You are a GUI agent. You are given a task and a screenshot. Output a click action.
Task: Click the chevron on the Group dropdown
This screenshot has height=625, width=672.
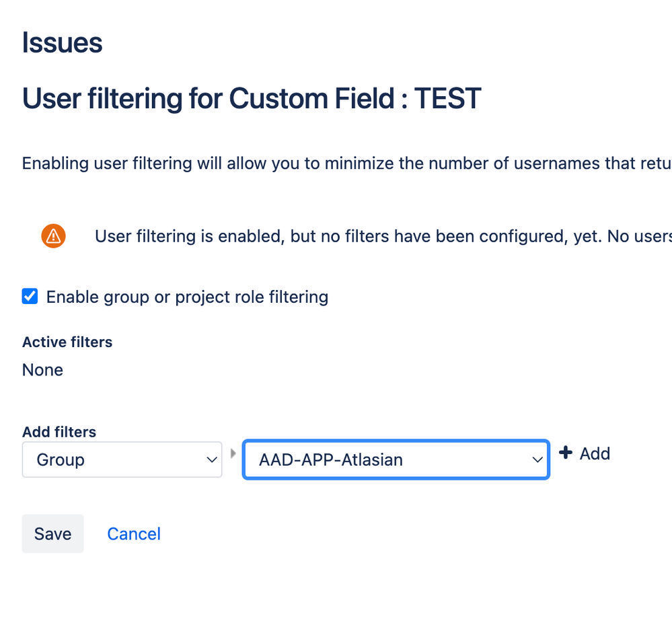(x=212, y=459)
